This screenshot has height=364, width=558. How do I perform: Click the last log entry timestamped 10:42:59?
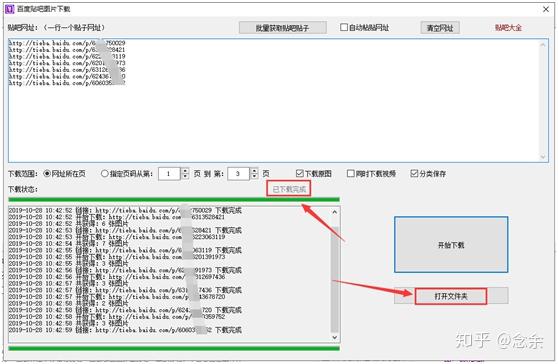pyautogui.click(x=125, y=330)
